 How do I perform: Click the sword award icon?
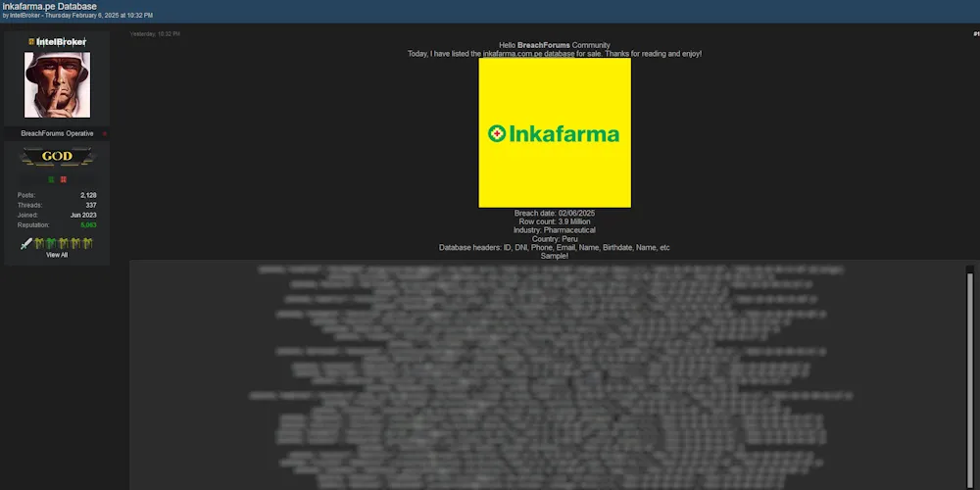(x=26, y=243)
